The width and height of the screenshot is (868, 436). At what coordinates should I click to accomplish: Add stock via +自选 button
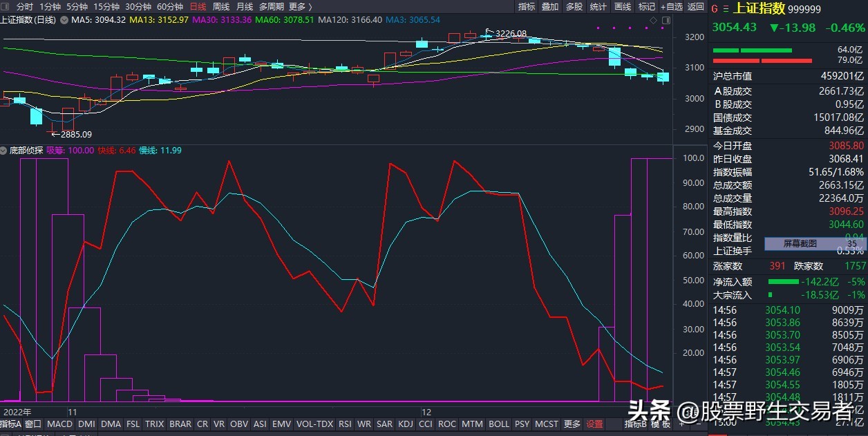coord(671,7)
